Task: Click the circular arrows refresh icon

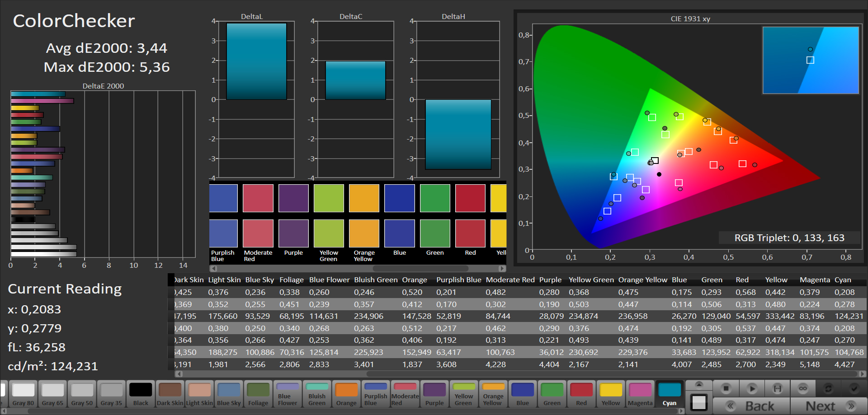Action: [x=828, y=388]
